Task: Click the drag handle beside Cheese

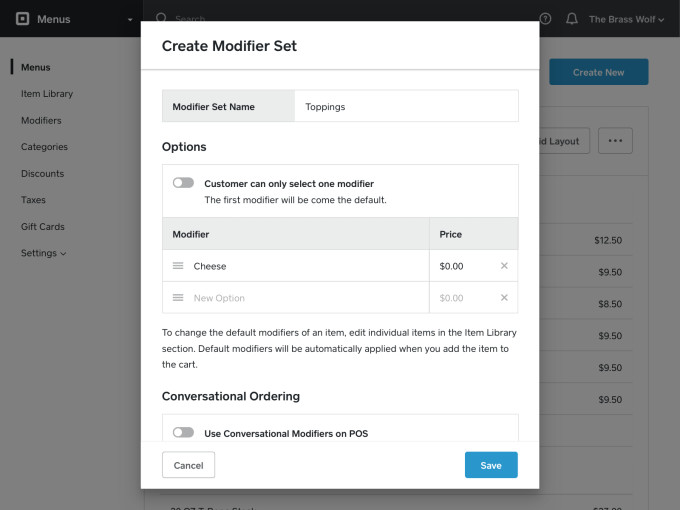Action: click(178, 266)
